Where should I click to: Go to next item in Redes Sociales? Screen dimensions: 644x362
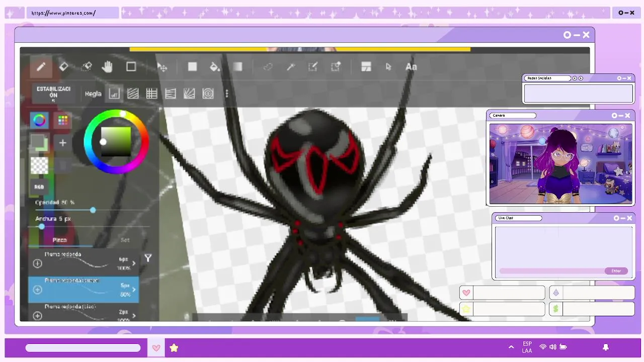point(581,78)
